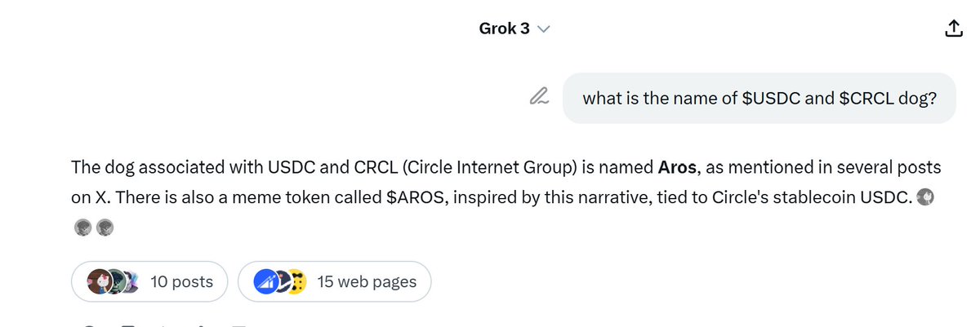
Task: Click the second avatar in posts pill
Action: click(x=116, y=282)
